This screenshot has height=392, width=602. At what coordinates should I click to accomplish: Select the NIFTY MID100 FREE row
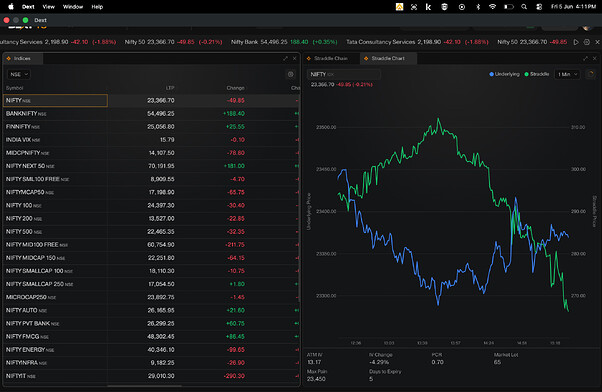pos(151,245)
